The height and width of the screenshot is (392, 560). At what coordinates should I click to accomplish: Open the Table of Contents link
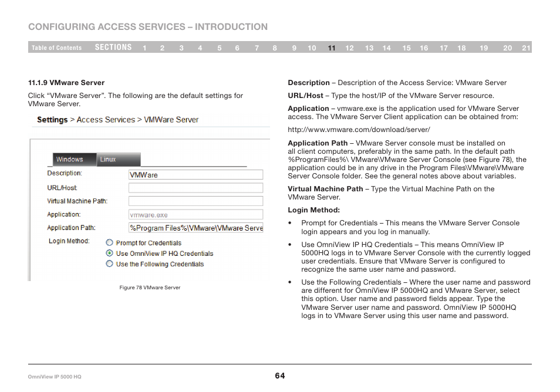click(x=56, y=48)
